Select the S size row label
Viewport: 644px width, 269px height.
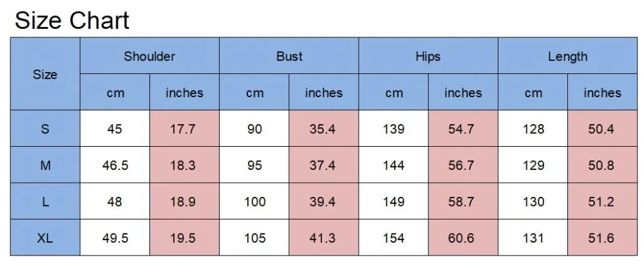tap(45, 129)
